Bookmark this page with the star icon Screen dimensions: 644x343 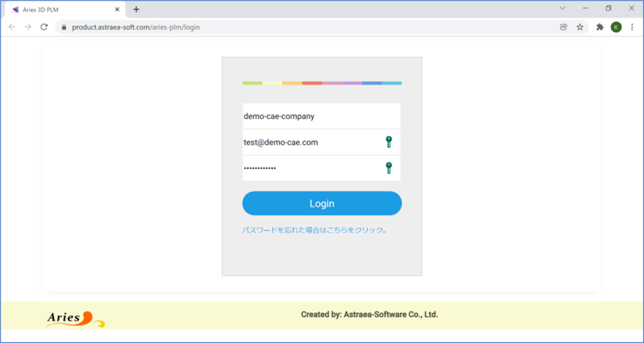pyautogui.click(x=579, y=27)
